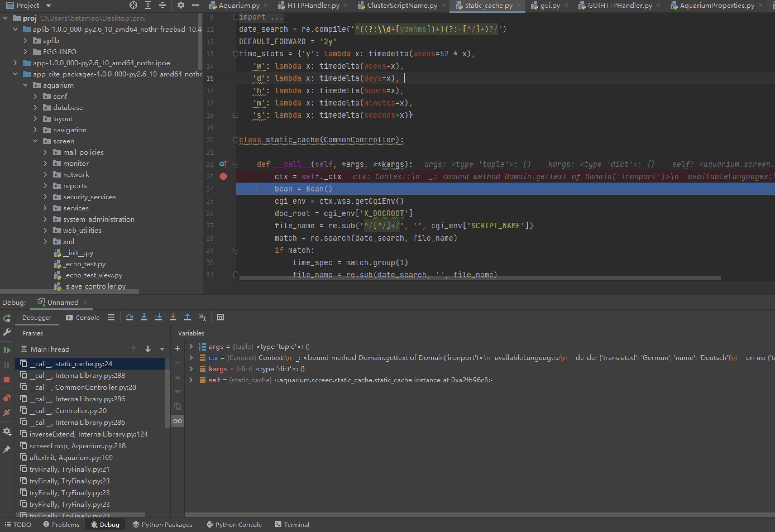Click the MainThread selector
Image resolution: width=775 pixels, height=532 pixels.
pyautogui.click(x=50, y=349)
